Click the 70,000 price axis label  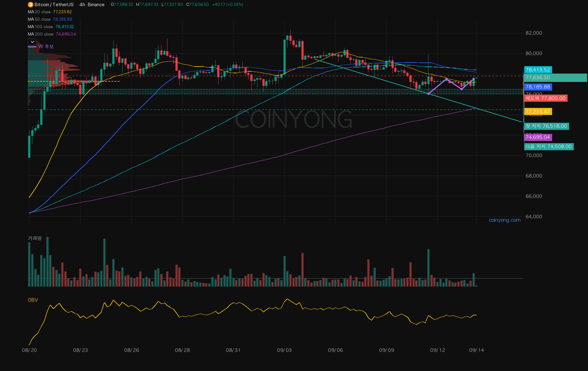click(534, 156)
